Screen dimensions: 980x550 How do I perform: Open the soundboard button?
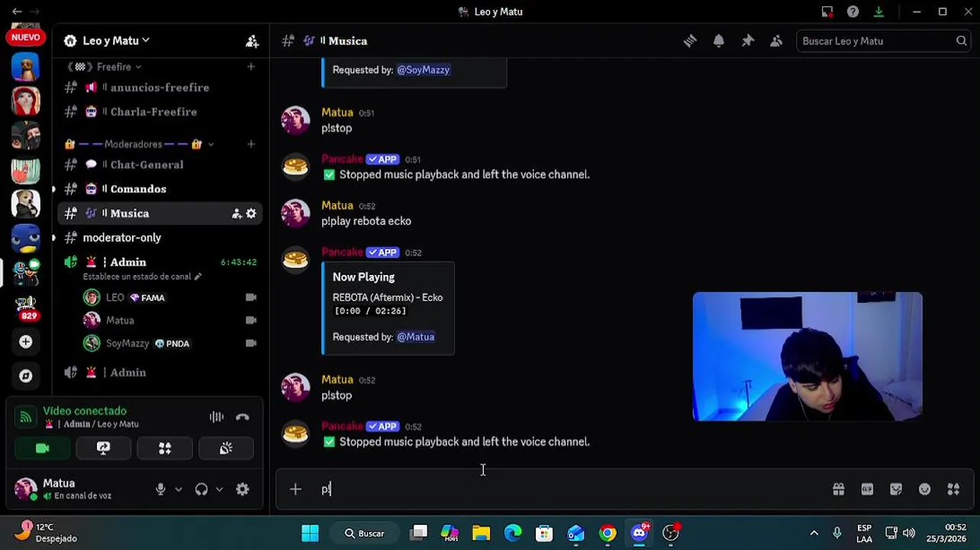[226, 448]
